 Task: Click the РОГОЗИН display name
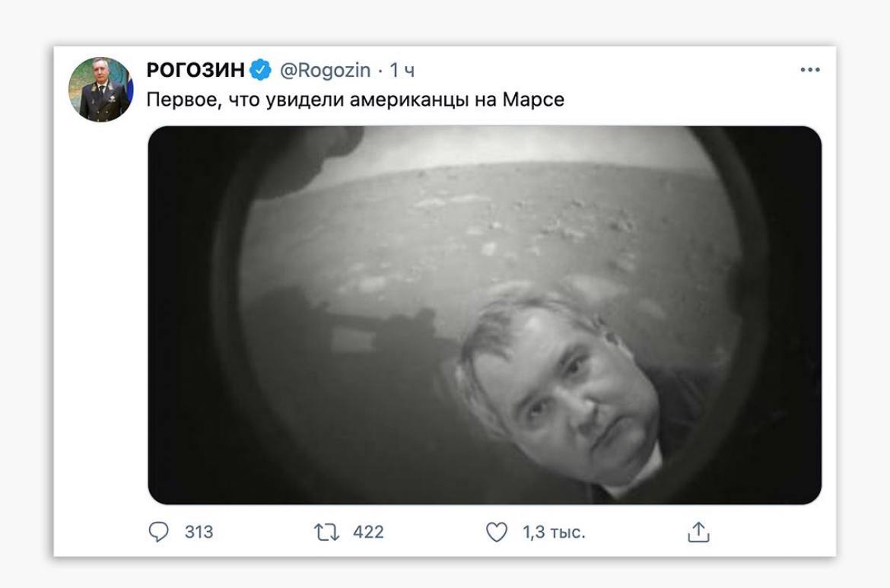point(195,70)
